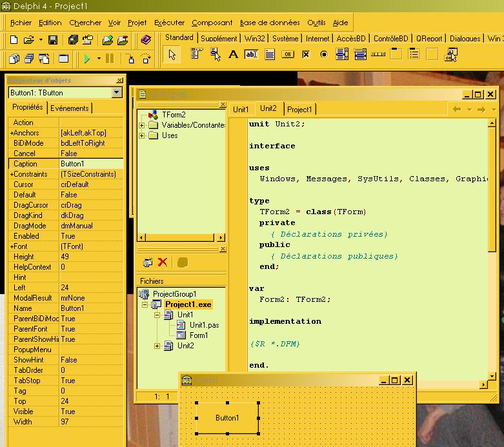Pick the Label component (letter A icon)
The height and width of the screenshot is (447, 504).
point(234,54)
